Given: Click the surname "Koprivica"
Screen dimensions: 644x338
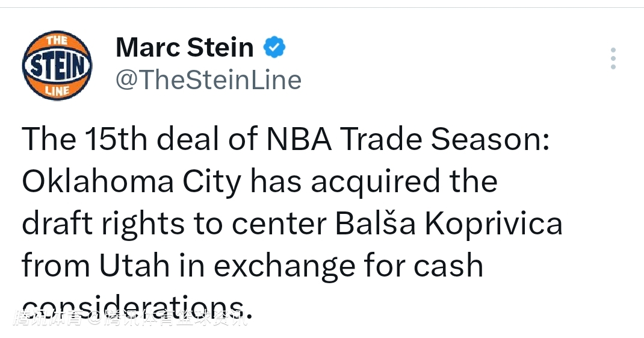Looking at the screenshot, I should click(494, 224).
